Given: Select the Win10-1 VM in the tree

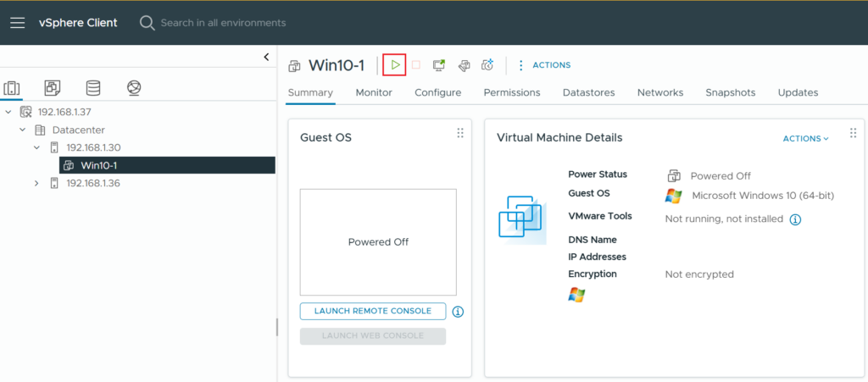Looking at the screenshot, I should [x=167, y=165].
